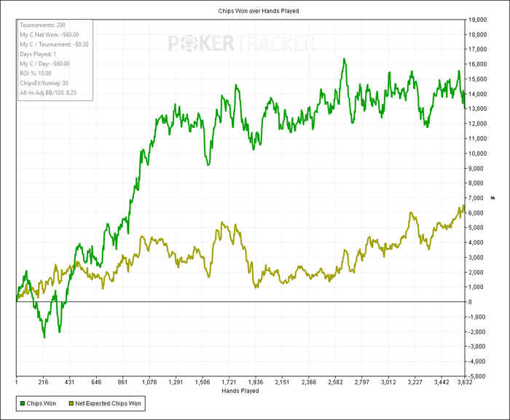
Task: Click the 216 x-axis tick label
Action: pyautogui.click(x=43, y=382)
